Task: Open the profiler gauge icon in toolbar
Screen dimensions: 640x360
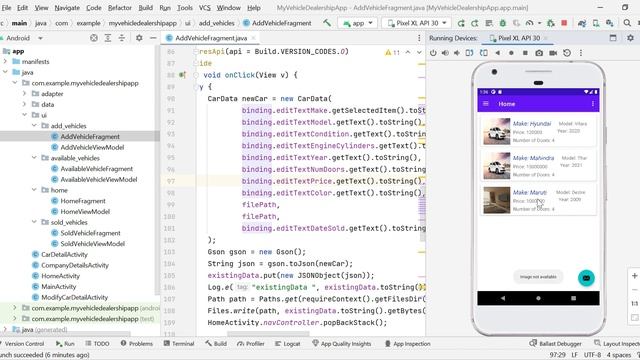Action: click(x=529, y=23)
